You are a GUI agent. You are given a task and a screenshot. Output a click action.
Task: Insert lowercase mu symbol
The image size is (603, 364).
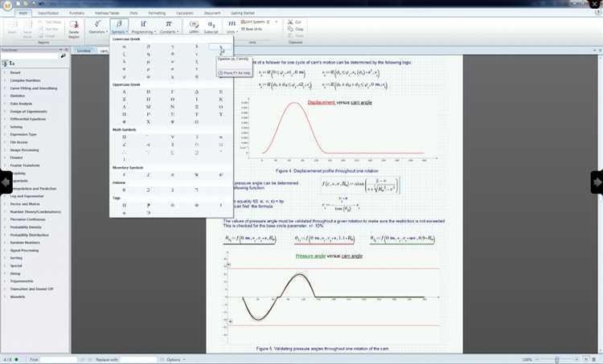[x=148, y=62]
